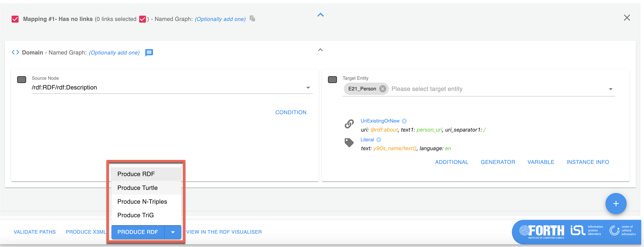Screen dimensions: 644x247
Task: Toggle the Source Node grey checkbox
Action: [x=21, y=80]
